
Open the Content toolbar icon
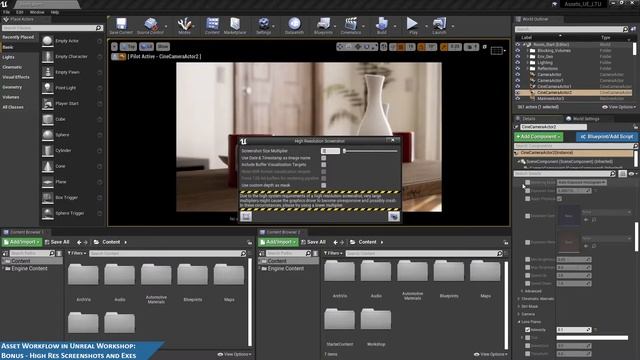pyautogui.click(x=212, y=24)
